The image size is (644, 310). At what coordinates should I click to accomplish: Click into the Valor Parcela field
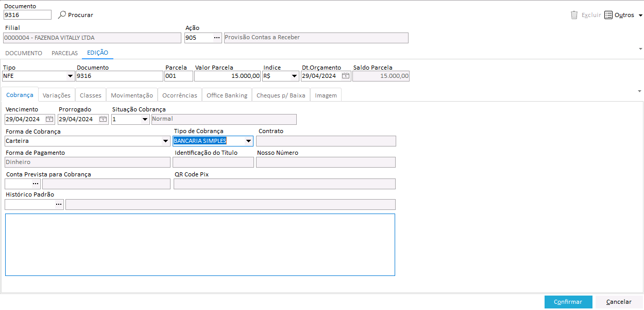click(x=227, y=76)
